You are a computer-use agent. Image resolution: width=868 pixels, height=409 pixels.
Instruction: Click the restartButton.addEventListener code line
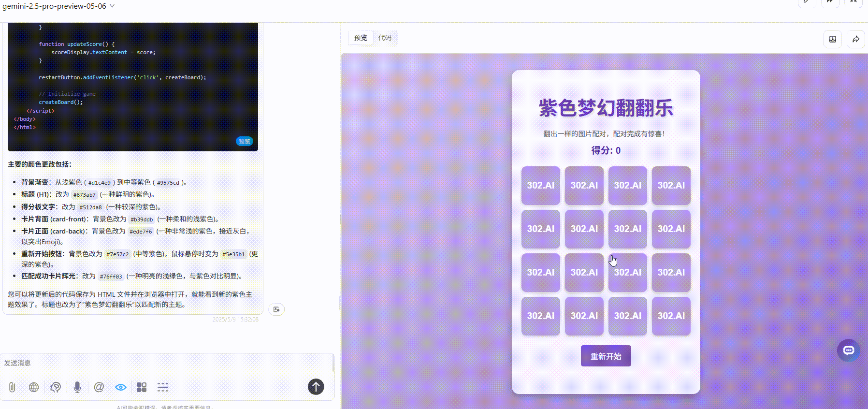coord(122,77)
